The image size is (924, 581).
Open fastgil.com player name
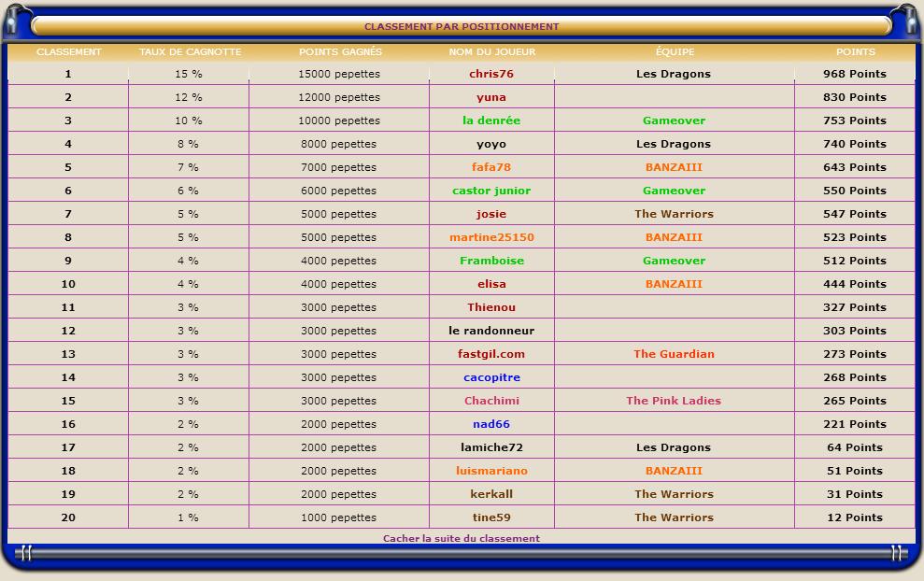click(x=490, y=354)
